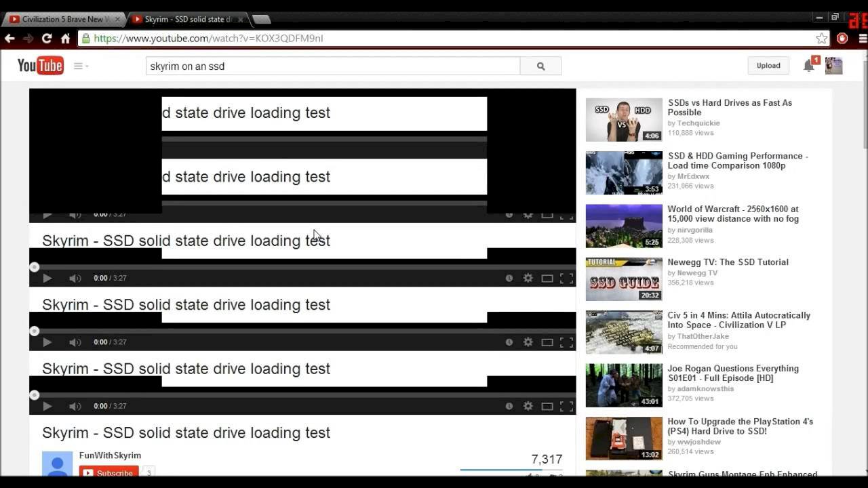
Task: Click the magnifier search button
Action: (540, 66)
